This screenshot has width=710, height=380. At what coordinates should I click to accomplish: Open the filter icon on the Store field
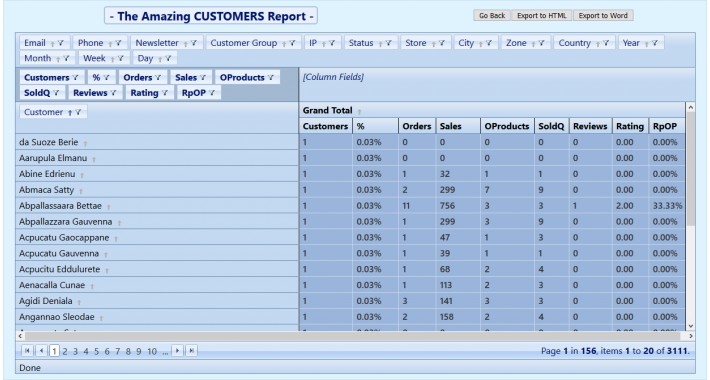[441, 43]
